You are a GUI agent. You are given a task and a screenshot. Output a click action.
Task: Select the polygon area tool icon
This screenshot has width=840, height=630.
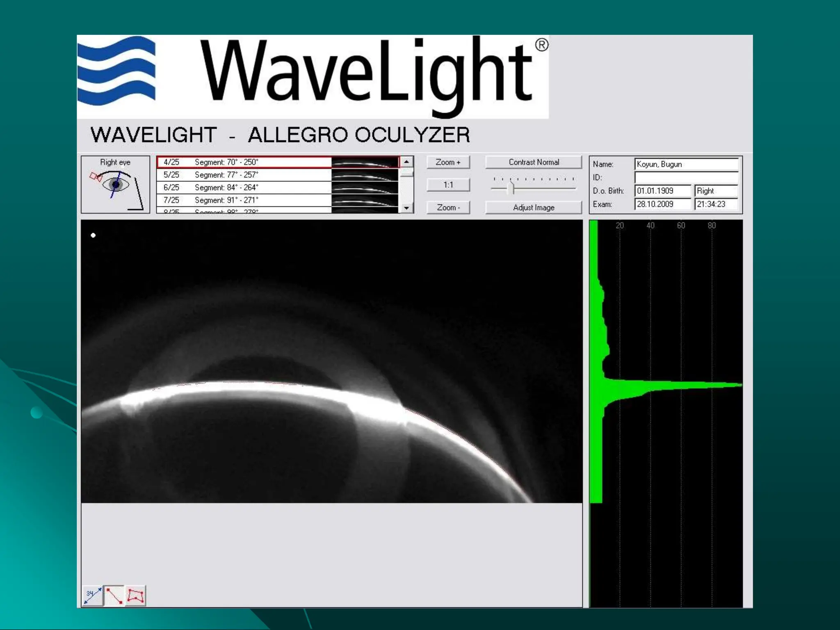coord(135,596)
